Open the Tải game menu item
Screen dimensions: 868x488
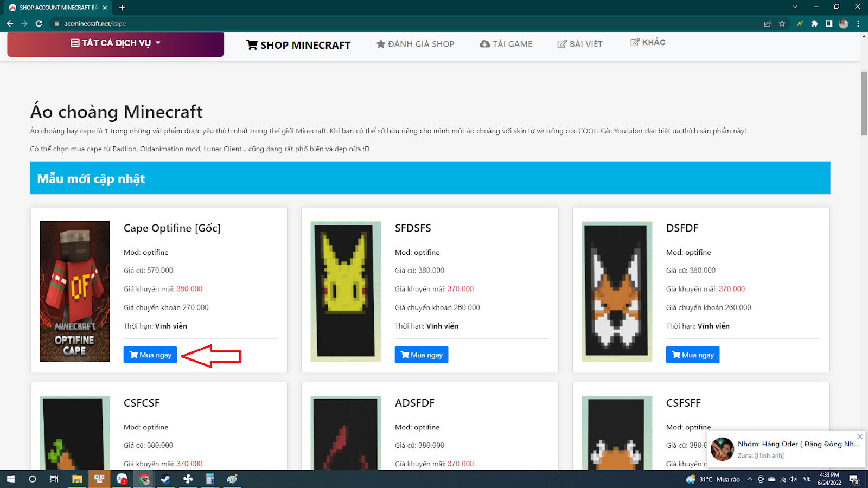[506, 44]
